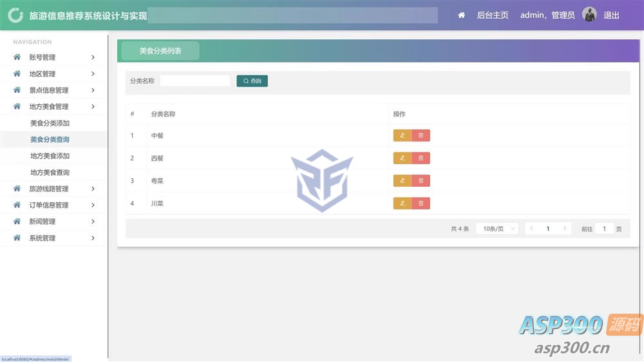Go to next page arrow
The height and width of the screenshot is (362, 644).
click(x=565, y=229)
